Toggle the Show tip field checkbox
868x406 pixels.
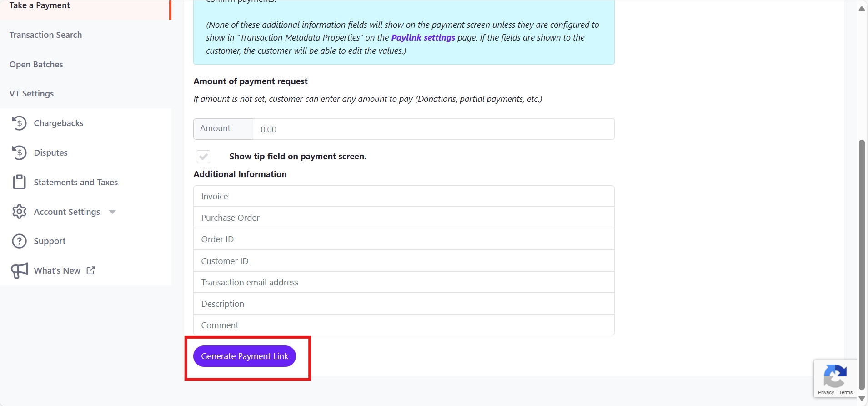(203, 157)
